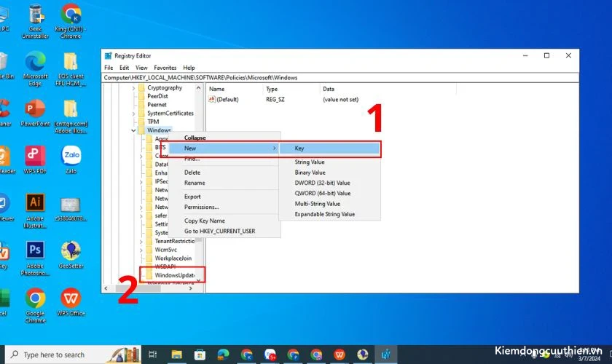The height and width of the screenshot is (364, 612).
Task: Choose Permissions... in context menu
Action: (x=224, y=207)
